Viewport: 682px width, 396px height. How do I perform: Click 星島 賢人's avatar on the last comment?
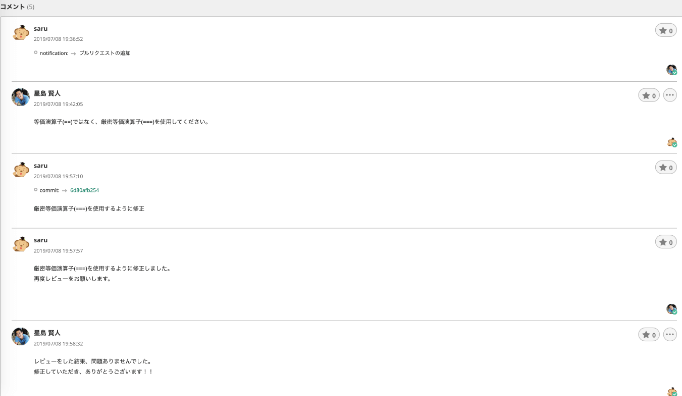tap(20, 336)
